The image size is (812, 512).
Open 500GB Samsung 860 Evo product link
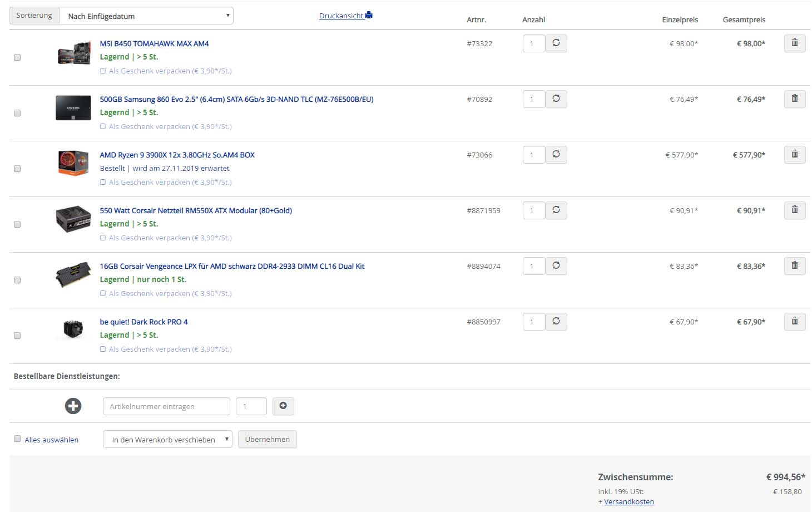pyautogui.click(x=236, y=99)
